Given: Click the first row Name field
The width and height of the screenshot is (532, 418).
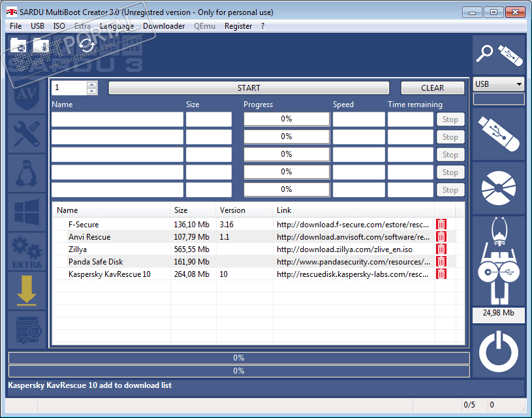Looking at the screenshot, I should (x=117, y=119).
